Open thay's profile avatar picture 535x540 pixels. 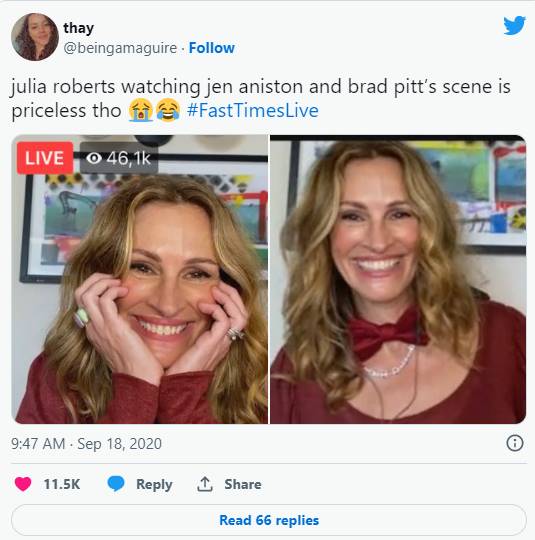pyautogui.click(x=34, y=37)
